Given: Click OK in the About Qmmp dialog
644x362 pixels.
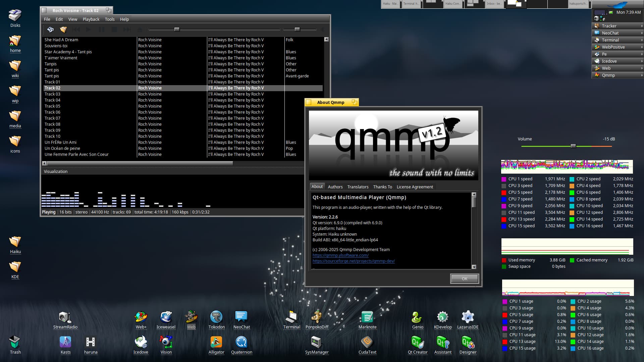Looking at the screenshot, I should point(465,279).
